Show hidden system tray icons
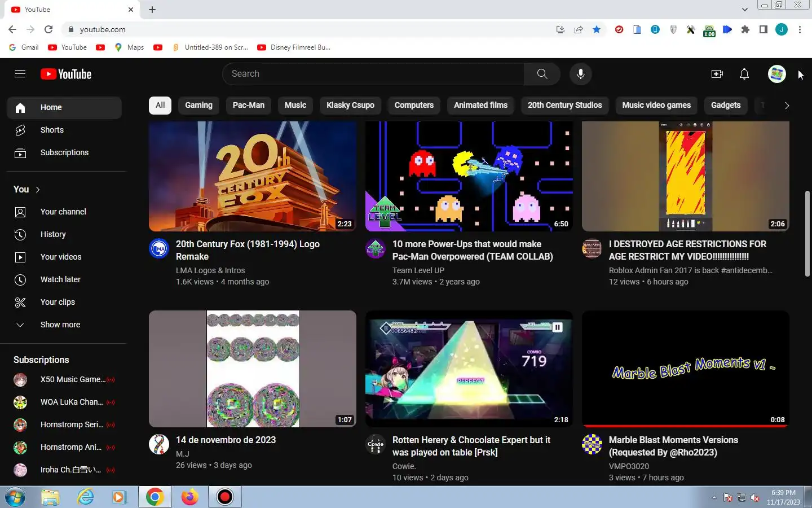The height and width of the screenshot is (508, 812). [714, 497]
